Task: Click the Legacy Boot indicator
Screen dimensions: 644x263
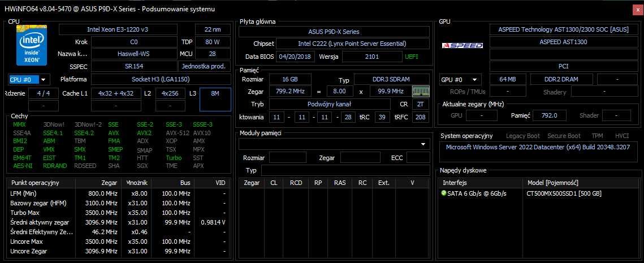Action: pos(523,136)
